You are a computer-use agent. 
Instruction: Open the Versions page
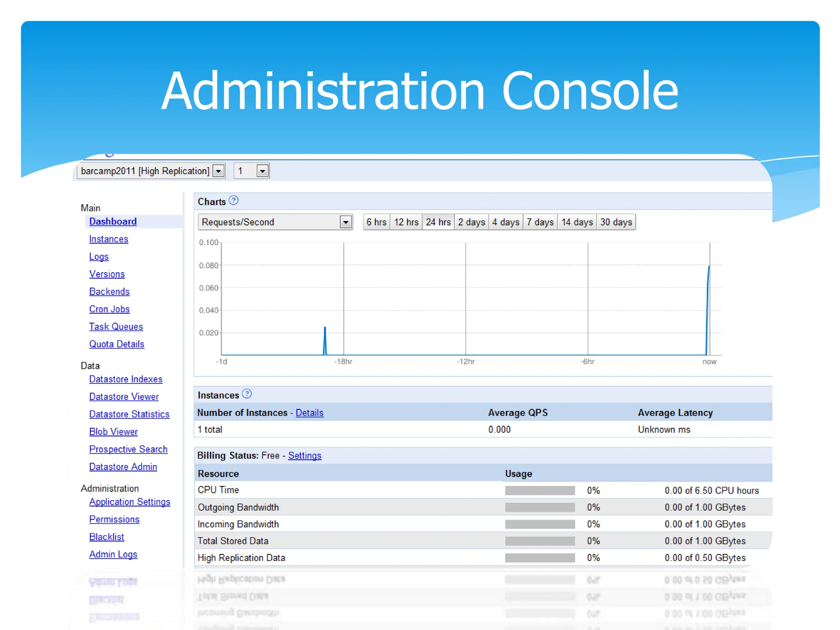pyautogui.click(x=107, y=274)
